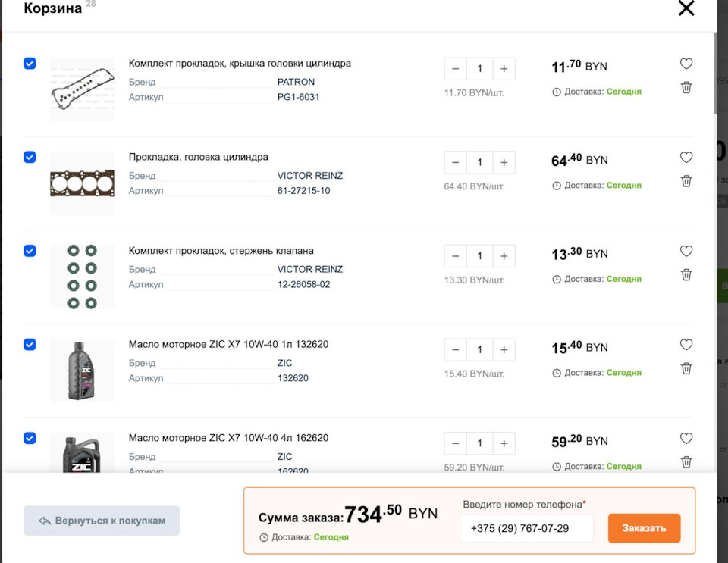Remove cylinder head gasket 61-27215-10 from cart
This screenshot has width=728, height=563.
[x=686, y=181]
